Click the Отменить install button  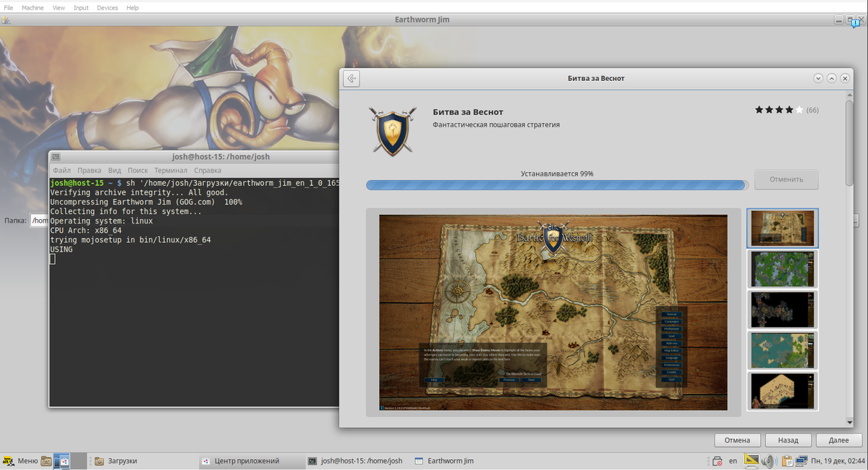point(786,179)
